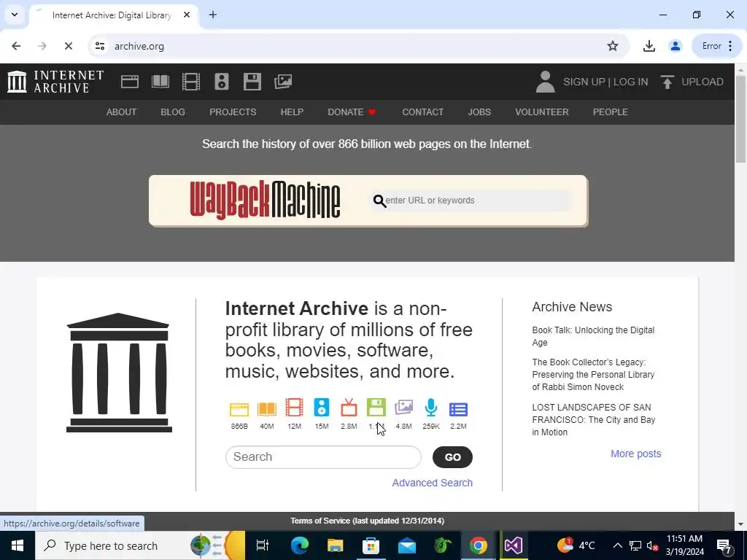The image size is (747, 560).
Task: Open the blue collections list icon labeled 2.2M
Action: (x=458, y=409)
